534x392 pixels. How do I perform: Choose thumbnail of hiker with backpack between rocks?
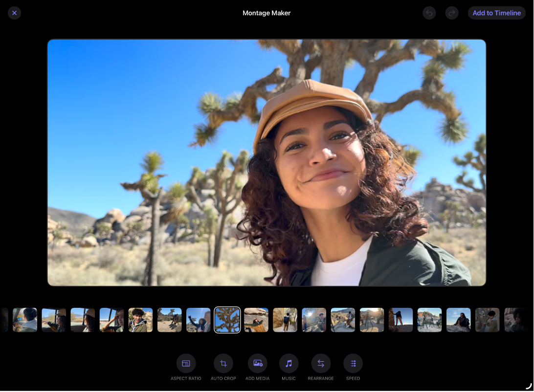pyautogui.click(x=285, y=320)
